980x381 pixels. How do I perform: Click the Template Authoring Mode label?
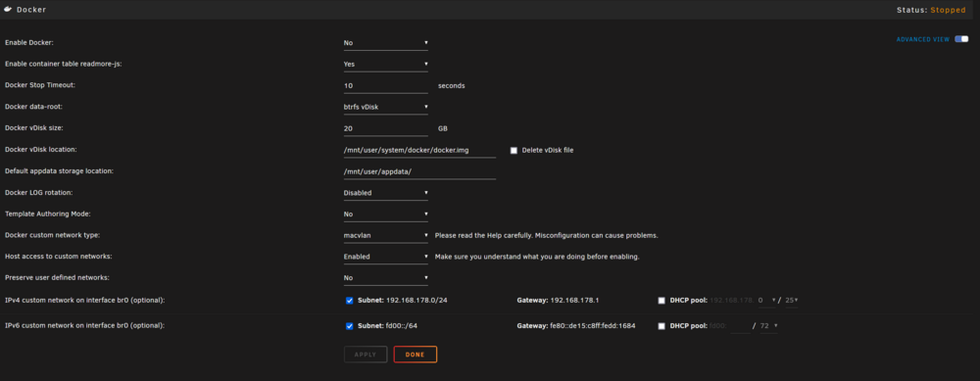tap(47, 214)
